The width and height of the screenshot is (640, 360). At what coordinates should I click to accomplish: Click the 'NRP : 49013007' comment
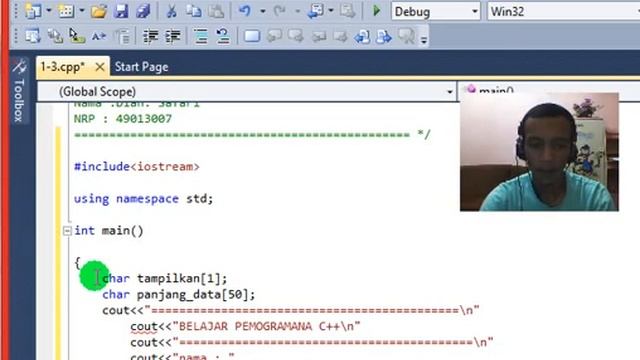pyautogui.click(x=123, y=119)
